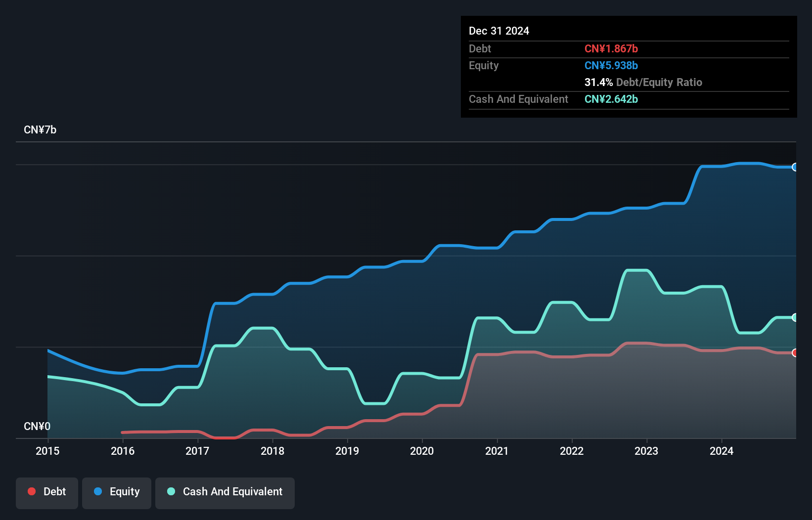Viewport: 812px width, 520px height.
Task: Click the red Debt legend dot
Action: coord(32,491)
